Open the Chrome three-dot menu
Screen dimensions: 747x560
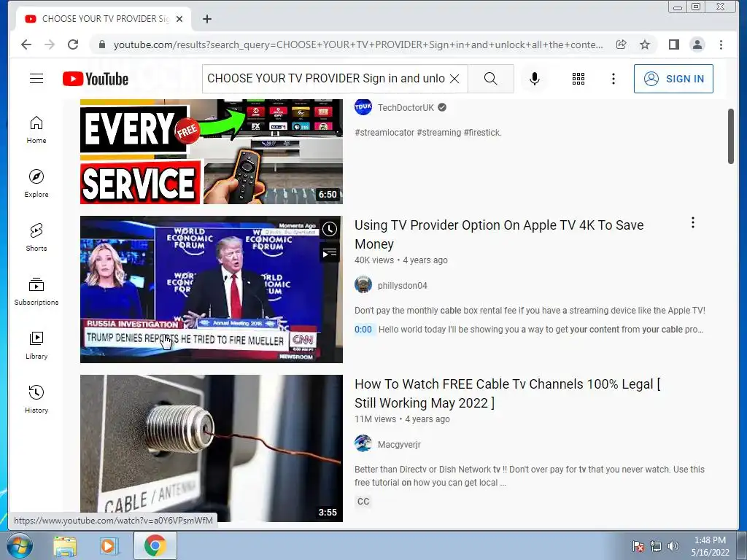(721, 44)
